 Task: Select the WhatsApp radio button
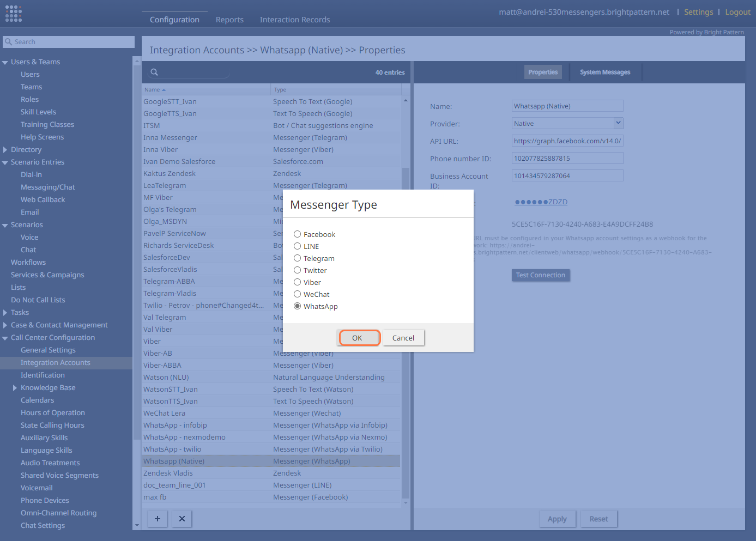(297, 306)
